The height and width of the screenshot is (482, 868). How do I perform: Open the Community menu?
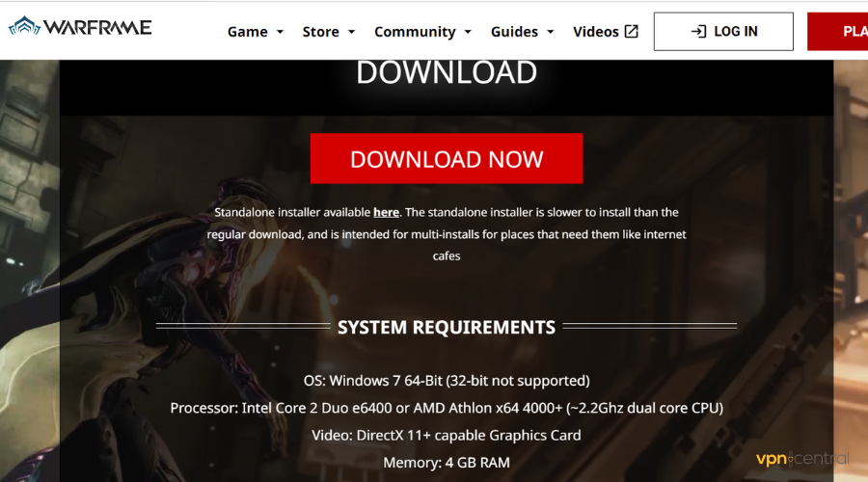415,32
